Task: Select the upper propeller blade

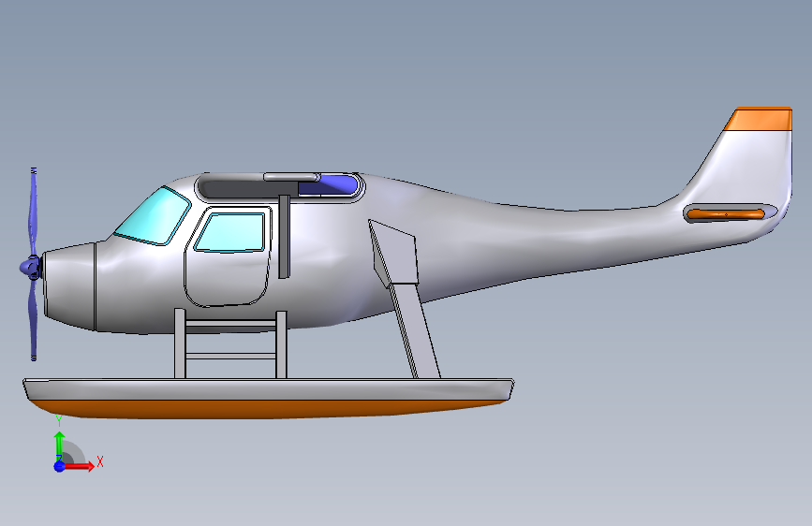Action: [x=34, y=212]
